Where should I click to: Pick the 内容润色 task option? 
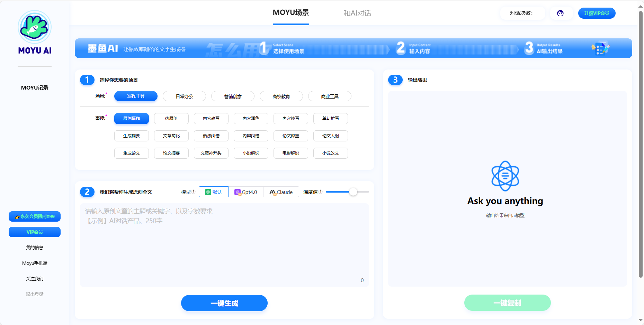point(251,119)
